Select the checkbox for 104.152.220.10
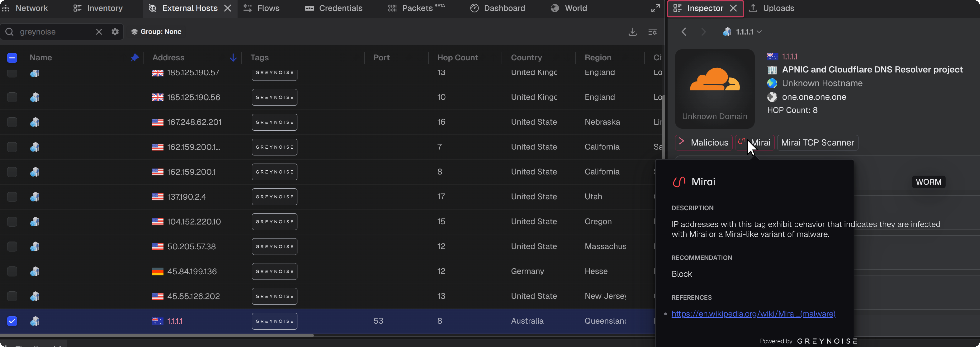 (x=12, y=222)
